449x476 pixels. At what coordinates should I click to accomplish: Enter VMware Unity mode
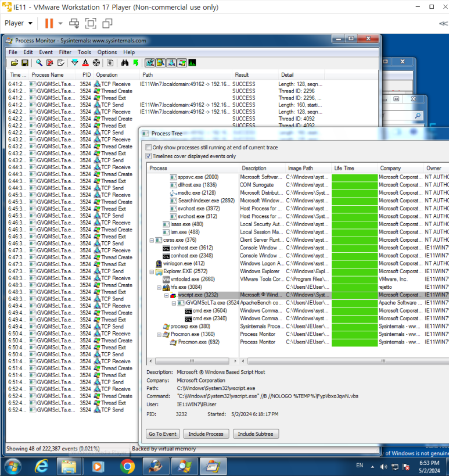[107, 23]
